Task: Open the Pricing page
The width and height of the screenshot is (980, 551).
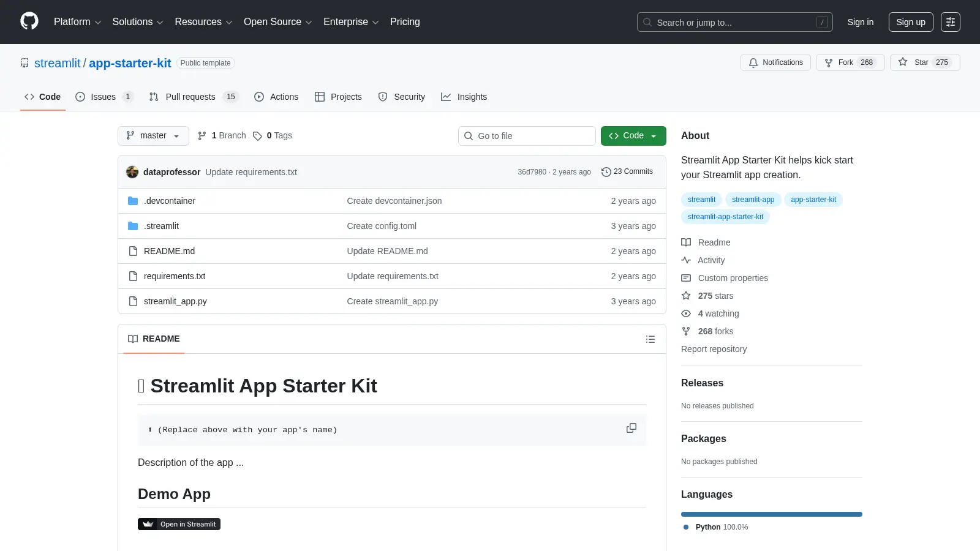Action: 405,22
